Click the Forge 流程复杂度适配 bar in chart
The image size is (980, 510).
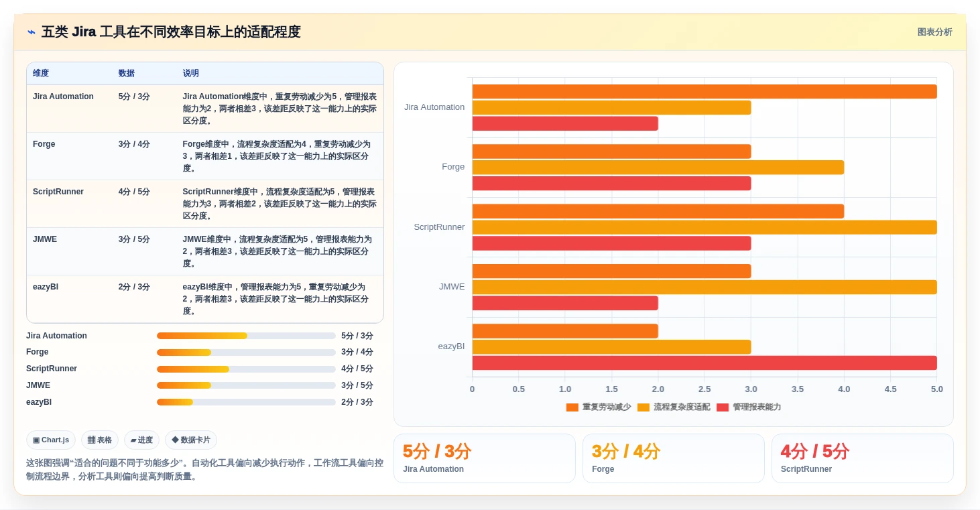pyautogui.click(x=658, y=168)
